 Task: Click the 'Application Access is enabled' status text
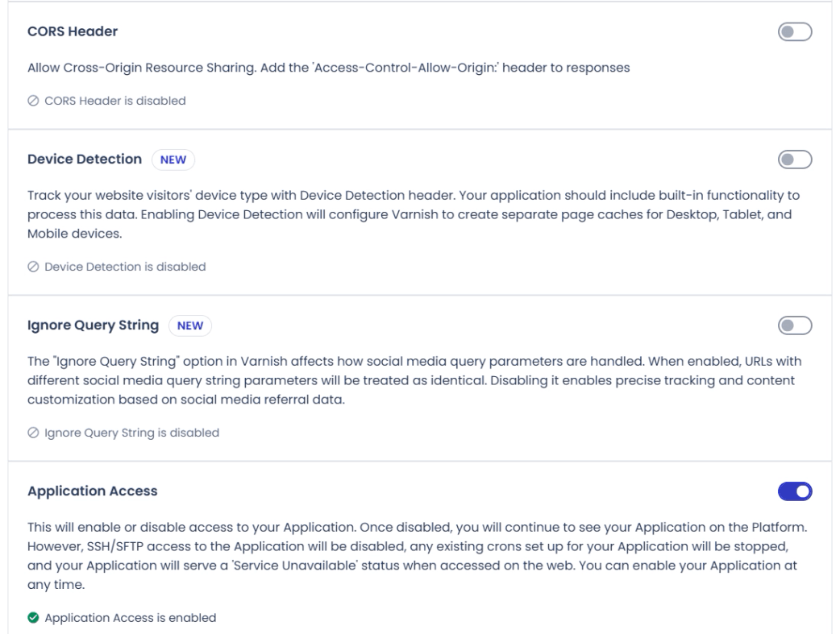[131, 618]
